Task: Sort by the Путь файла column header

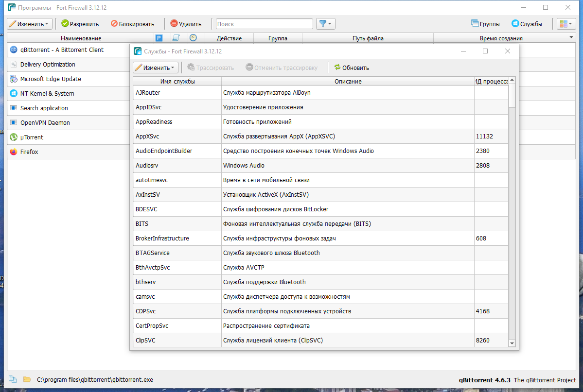Action: click(368, 38)
